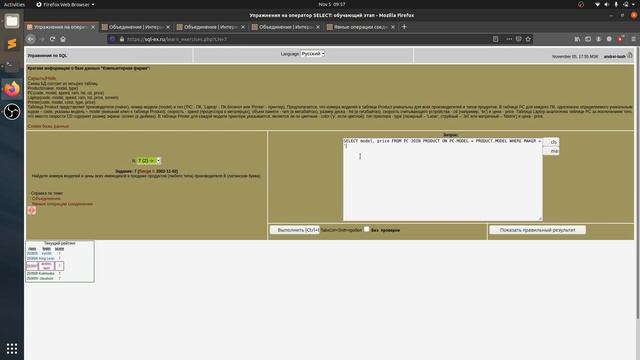Bookmark this page with the star
Screen dimensions: 640x360
click(x=528, y=39)
